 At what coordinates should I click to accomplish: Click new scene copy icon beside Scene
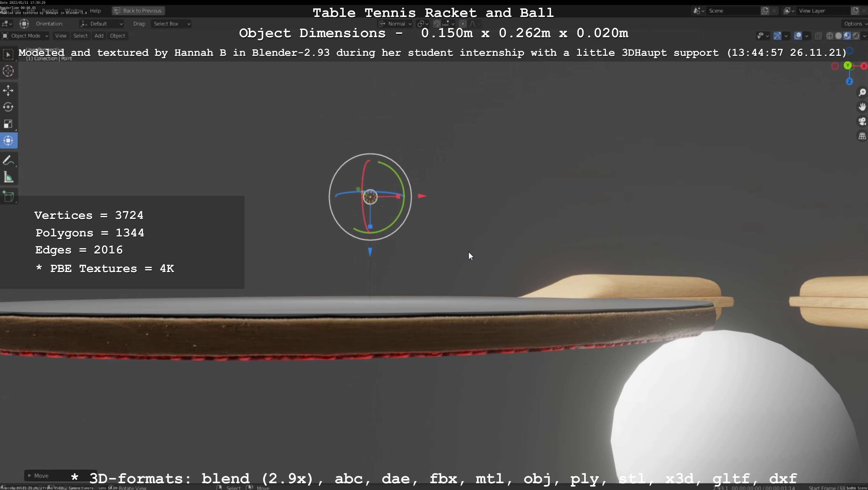pos(765,11)
